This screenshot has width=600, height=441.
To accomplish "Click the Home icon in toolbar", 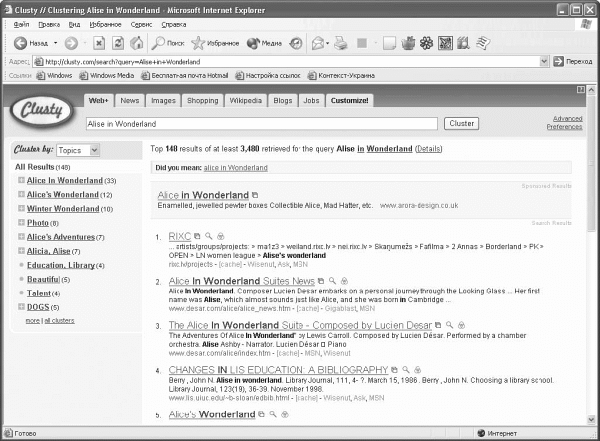I will pos(136,43).
